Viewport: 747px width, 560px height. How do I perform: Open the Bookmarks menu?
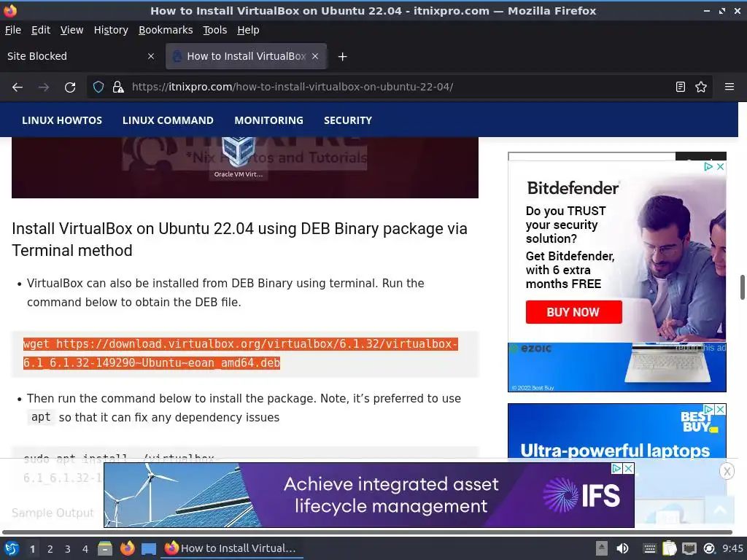(166, 30)
